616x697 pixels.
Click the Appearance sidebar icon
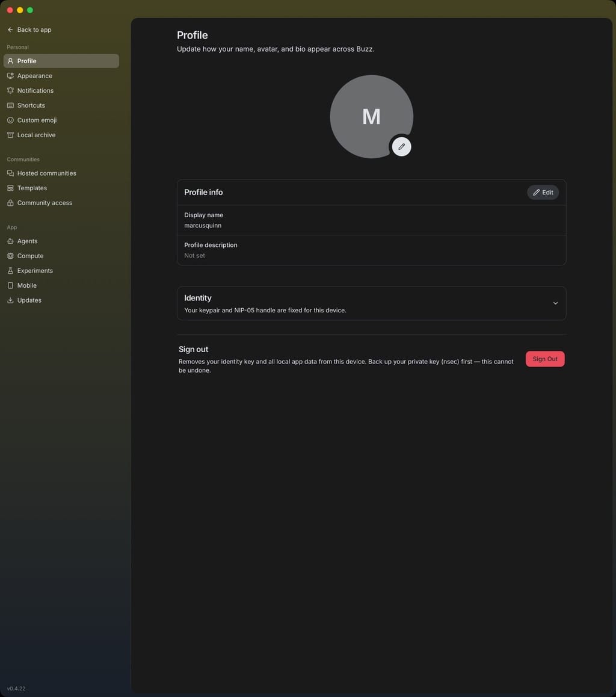coord(10,76)
